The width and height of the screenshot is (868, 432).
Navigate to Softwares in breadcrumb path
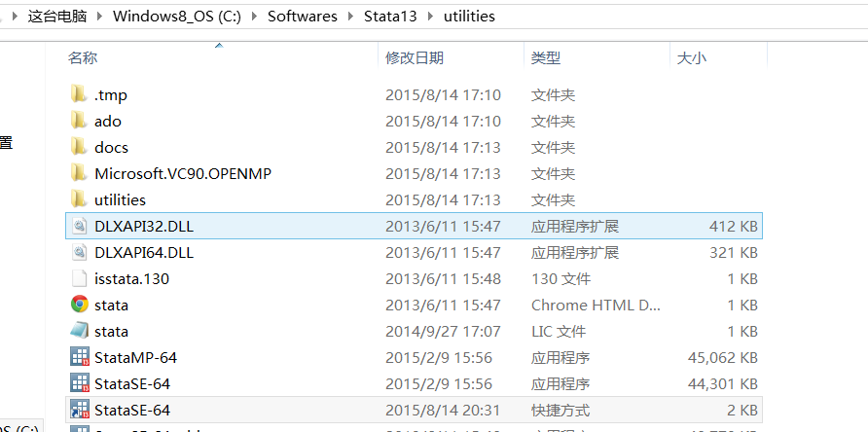303,17
